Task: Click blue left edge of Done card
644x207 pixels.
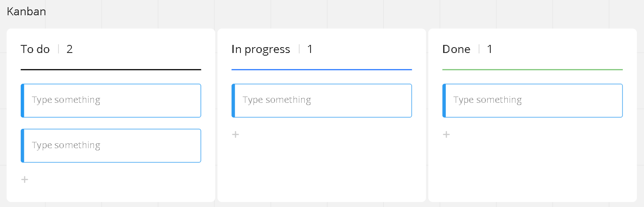Action: click(444, 101)
